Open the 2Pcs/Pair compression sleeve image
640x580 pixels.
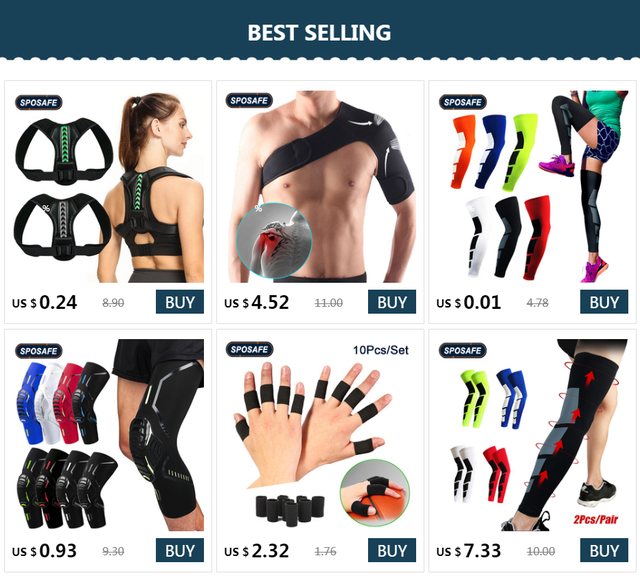(x=533, y=435)
